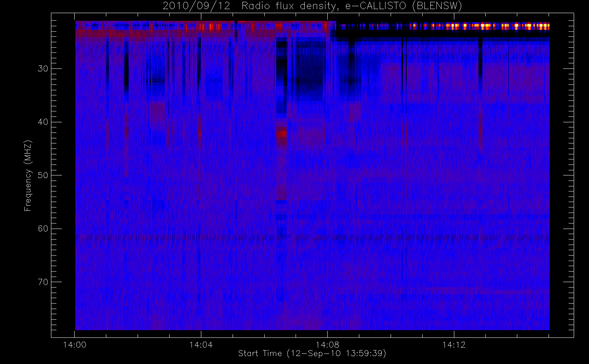Click the '30' frequency tick label
The image size is (589, 364).
click(43, 69)
